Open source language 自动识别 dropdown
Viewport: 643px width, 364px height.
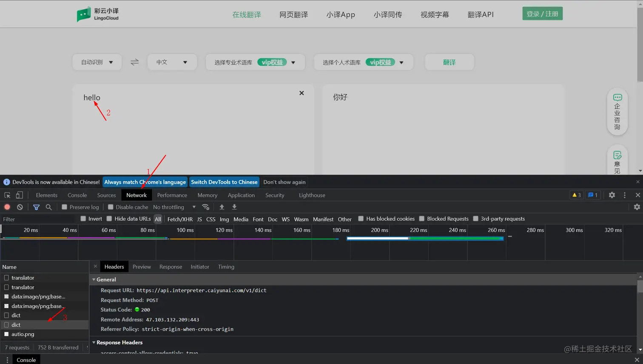[97, 62]
